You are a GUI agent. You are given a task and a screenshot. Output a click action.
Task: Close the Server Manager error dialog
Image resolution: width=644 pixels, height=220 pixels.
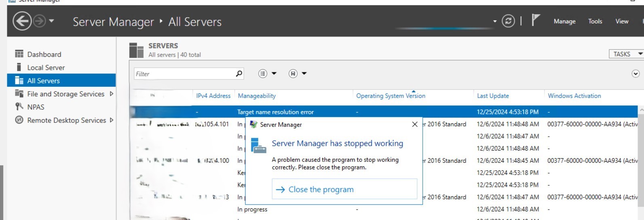pos(415,124)
